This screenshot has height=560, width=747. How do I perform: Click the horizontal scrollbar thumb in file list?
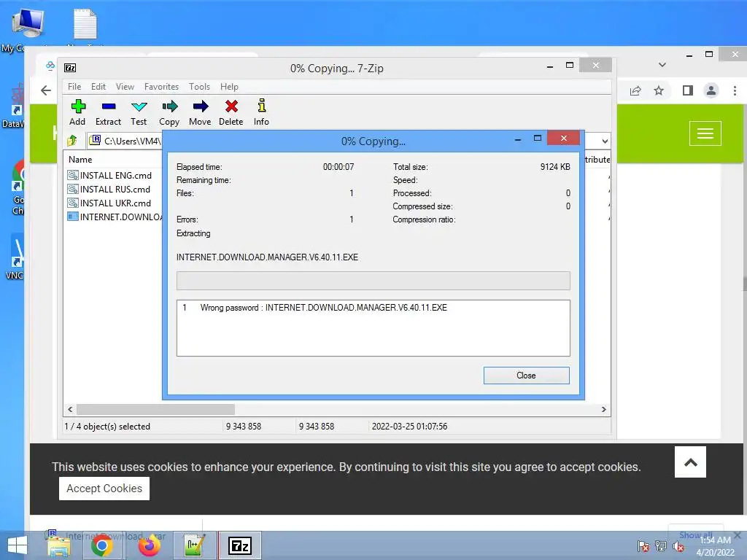click(156, 409)
